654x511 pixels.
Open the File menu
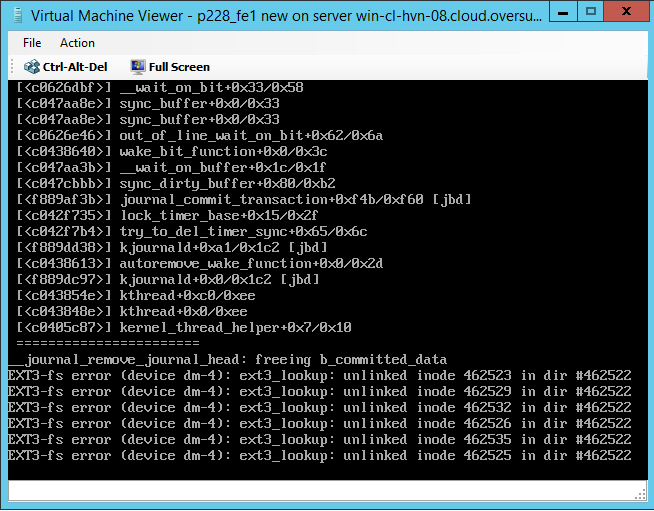click(32, 43)
